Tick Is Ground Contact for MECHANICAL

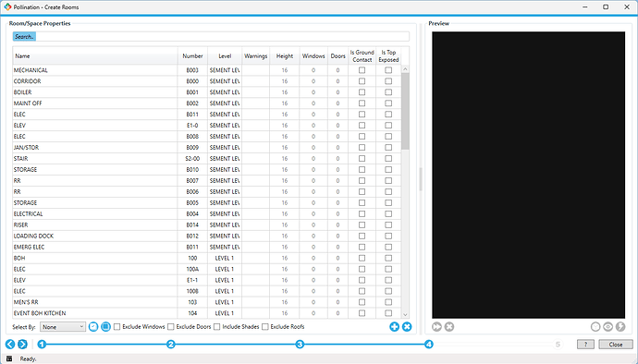click(362, 70)
